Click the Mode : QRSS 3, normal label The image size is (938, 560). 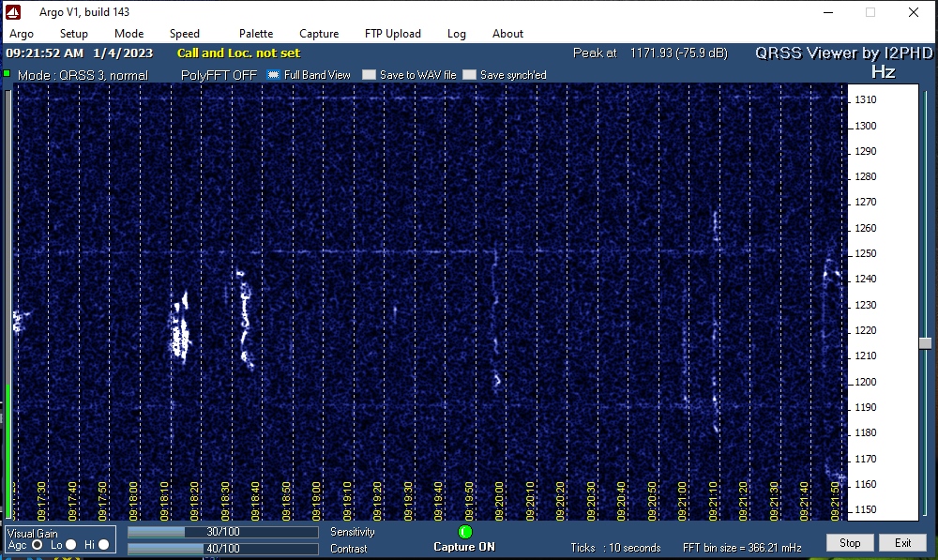click(x=83, y=75)
